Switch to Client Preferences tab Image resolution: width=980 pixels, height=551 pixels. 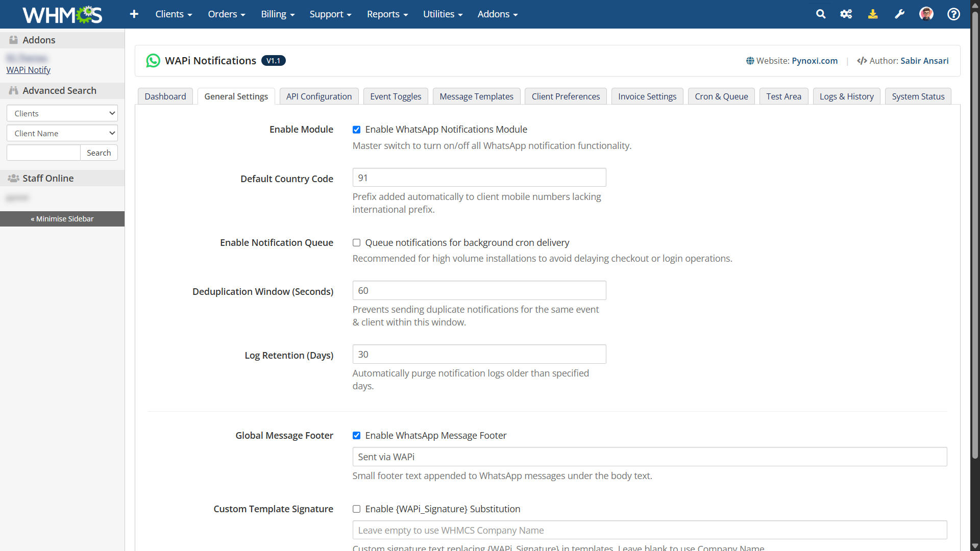pyautogui.click(x=566, y=96)
